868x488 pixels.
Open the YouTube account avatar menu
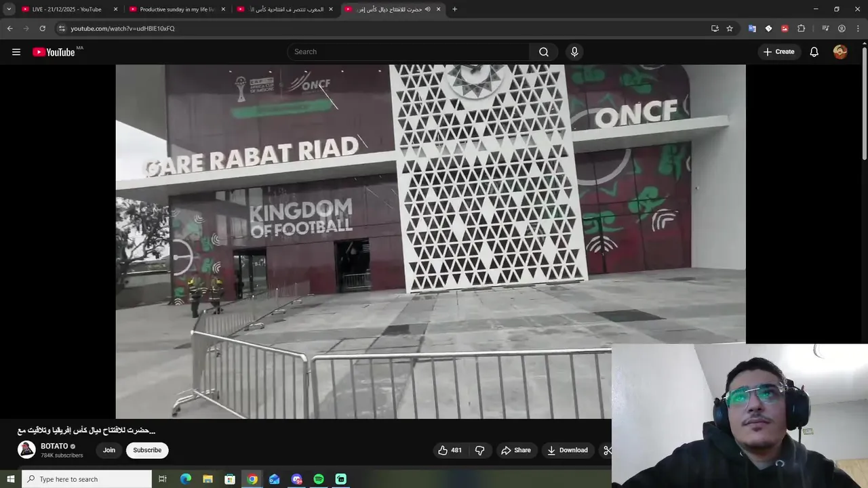point(840,52)
